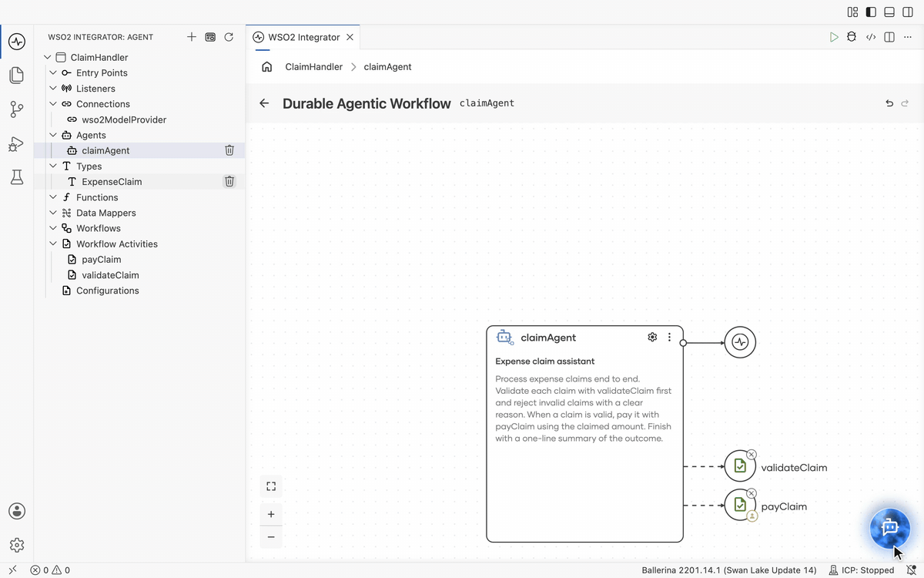Screen dimensions: 924x578
Task: Open the Run and Debug view
Action: point(17,143)
